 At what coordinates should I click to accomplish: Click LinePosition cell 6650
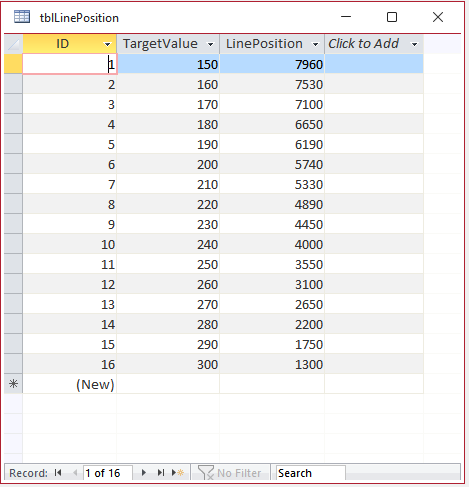(x=272, y=124)
